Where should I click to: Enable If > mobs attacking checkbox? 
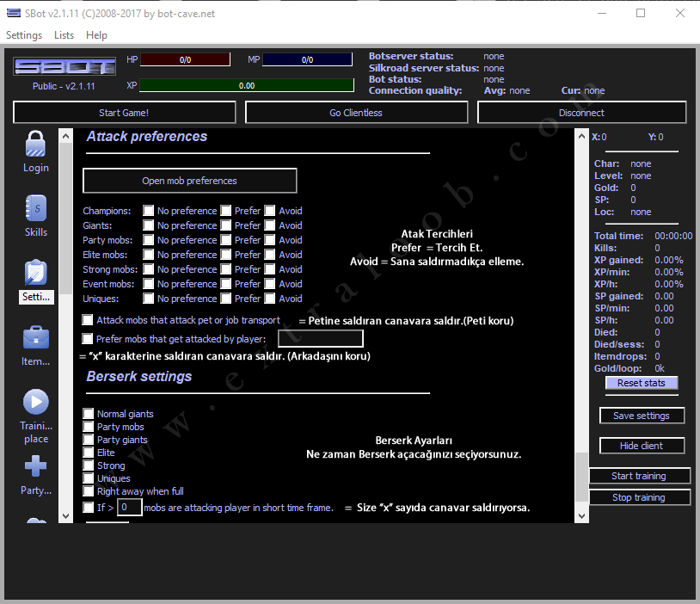pos(89,508)
